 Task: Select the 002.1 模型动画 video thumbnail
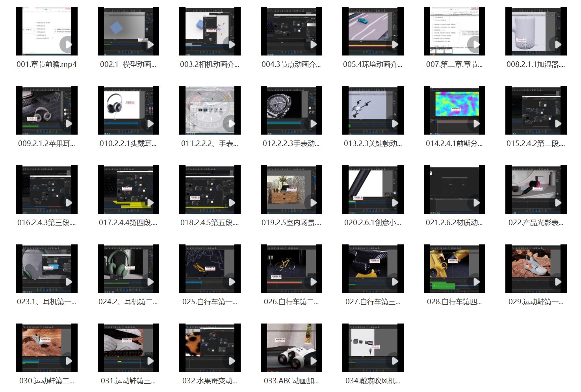128,31
